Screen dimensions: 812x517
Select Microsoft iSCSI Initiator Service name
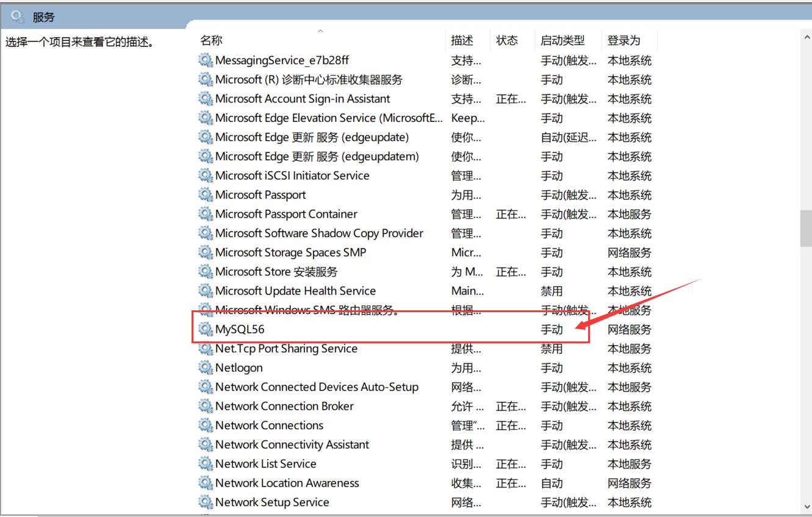tap(292, 176)
